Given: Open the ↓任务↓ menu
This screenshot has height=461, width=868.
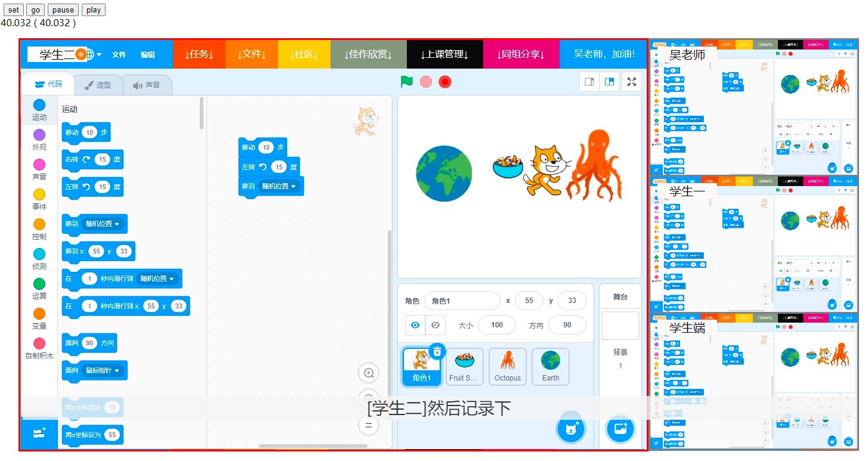Looking at the screenshot, I should tap(199, 54).
